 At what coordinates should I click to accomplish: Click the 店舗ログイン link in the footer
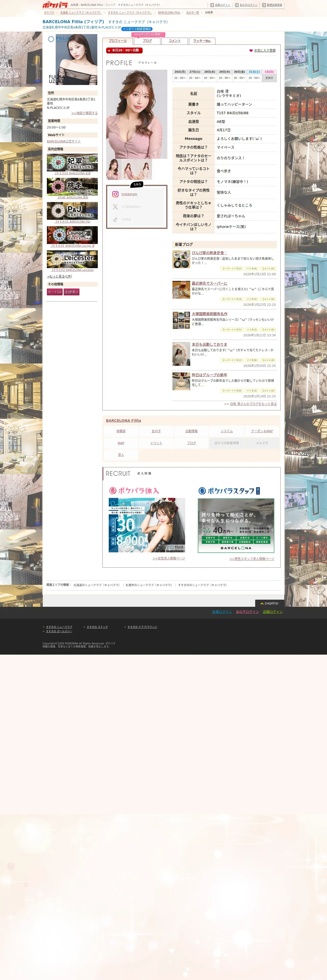[272, 612]
